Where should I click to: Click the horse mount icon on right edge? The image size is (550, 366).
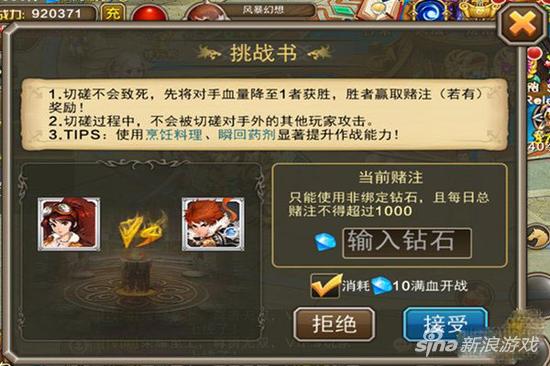point(539,236)
